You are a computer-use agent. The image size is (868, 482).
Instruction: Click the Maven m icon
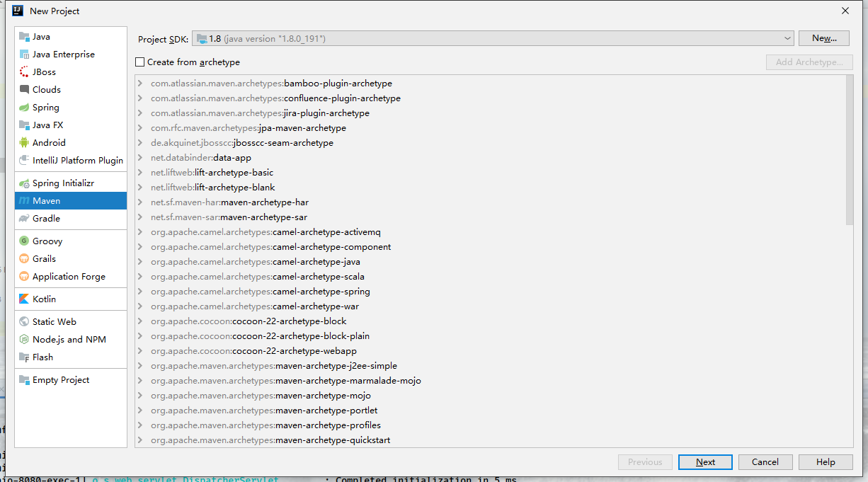pos(24,201)
